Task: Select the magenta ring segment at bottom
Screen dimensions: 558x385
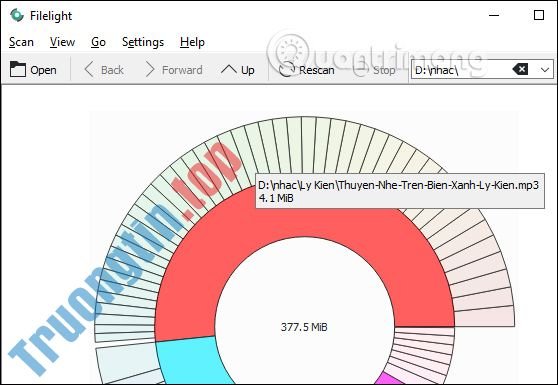Action: (x=390, y=379)
